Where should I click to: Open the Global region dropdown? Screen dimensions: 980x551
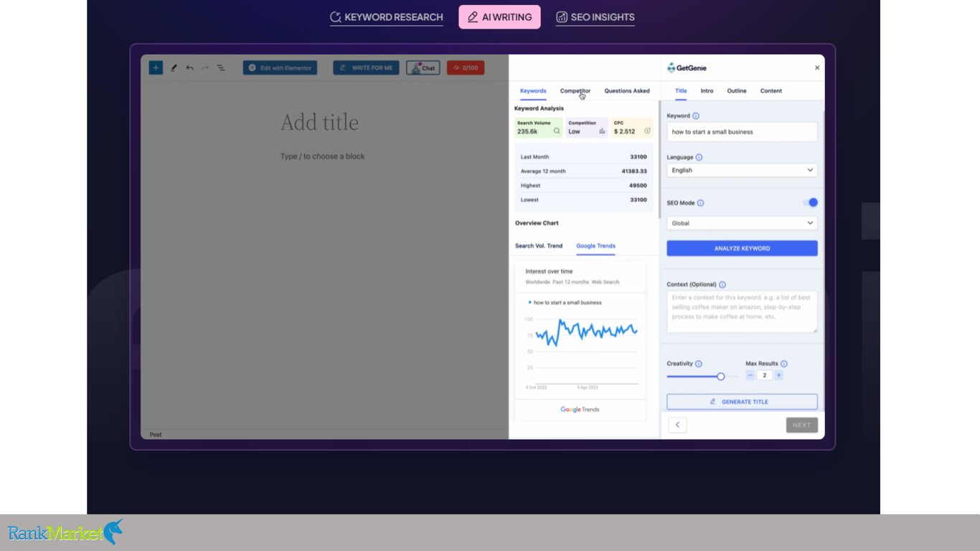click(742, 223)
